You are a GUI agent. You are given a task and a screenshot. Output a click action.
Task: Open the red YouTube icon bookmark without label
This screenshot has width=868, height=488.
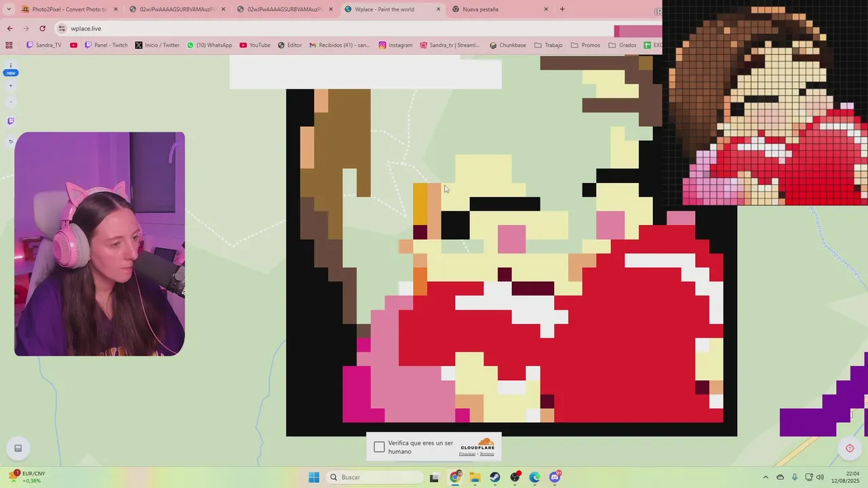point(73,45)
